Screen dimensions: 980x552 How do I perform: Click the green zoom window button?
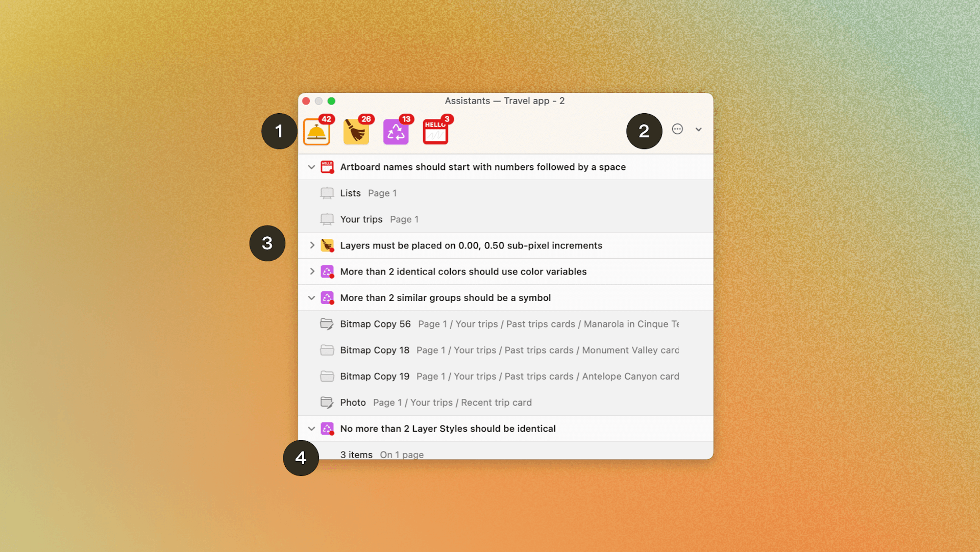coord(331,101)
